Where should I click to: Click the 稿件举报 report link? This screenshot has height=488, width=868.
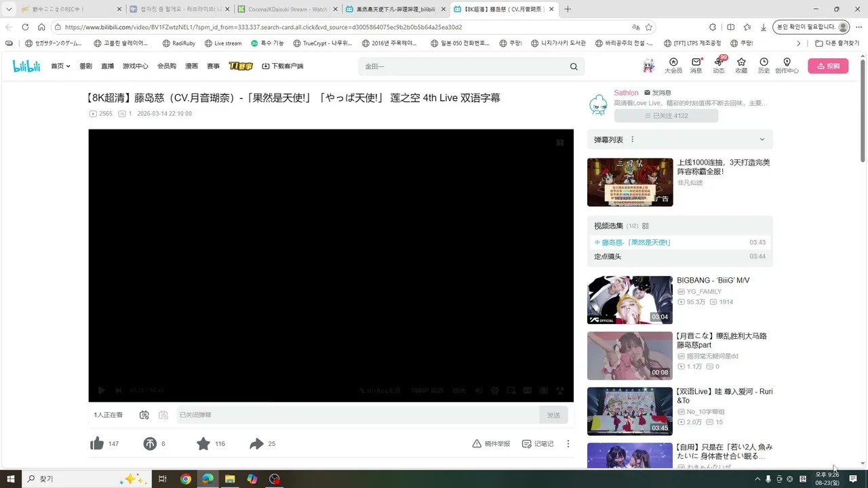click(x=491, y=444)
